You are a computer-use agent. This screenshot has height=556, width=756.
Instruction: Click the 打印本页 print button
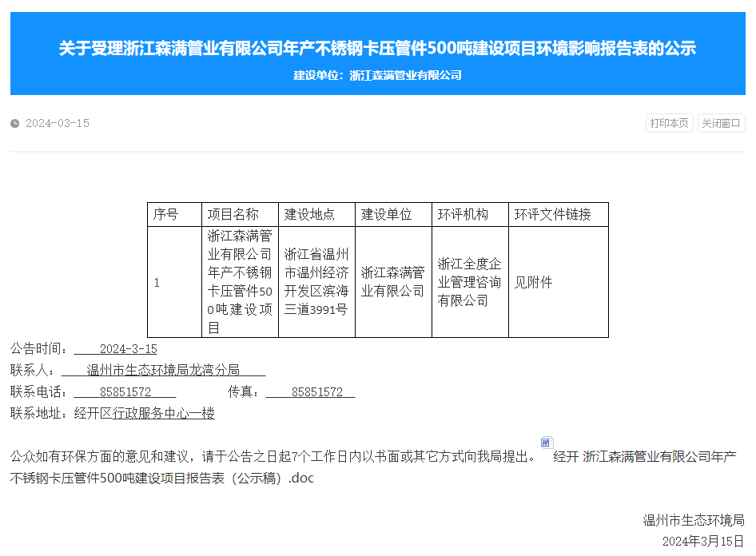click(669, 123)
